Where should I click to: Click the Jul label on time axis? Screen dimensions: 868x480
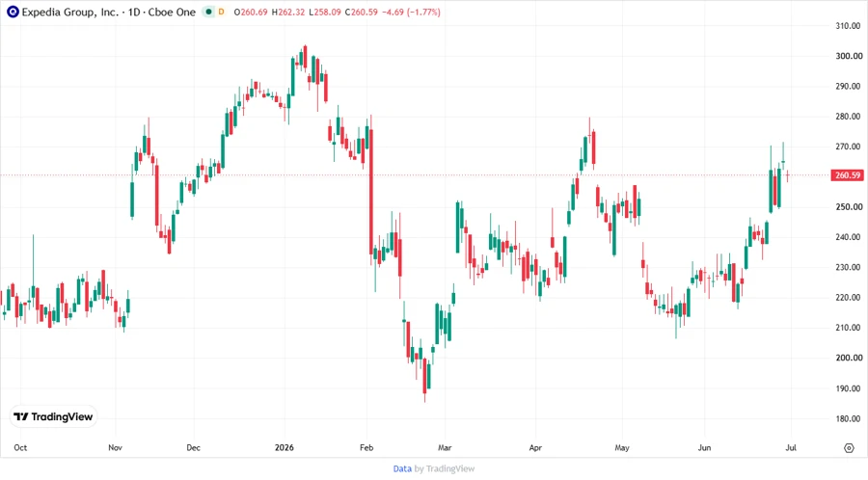pyautogui.click(x=791, y=447)
